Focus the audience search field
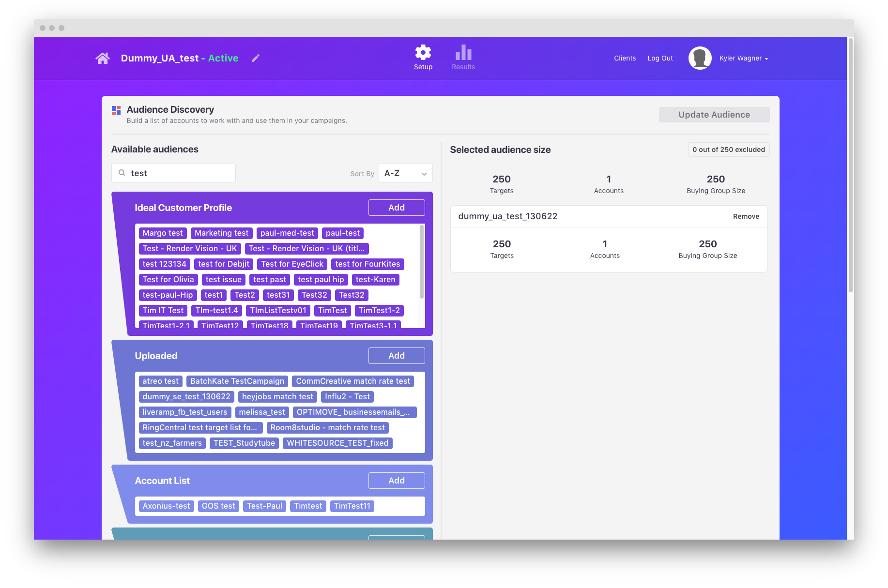The height and width of the screenshot is (588, 888). [x=180, y=173]
